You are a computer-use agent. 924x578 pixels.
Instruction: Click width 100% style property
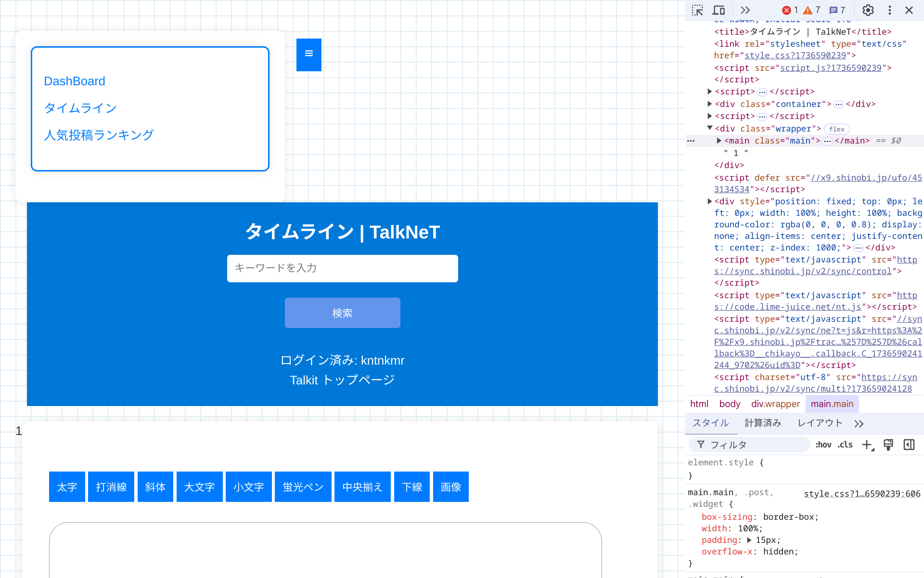[x=732, y=528]
